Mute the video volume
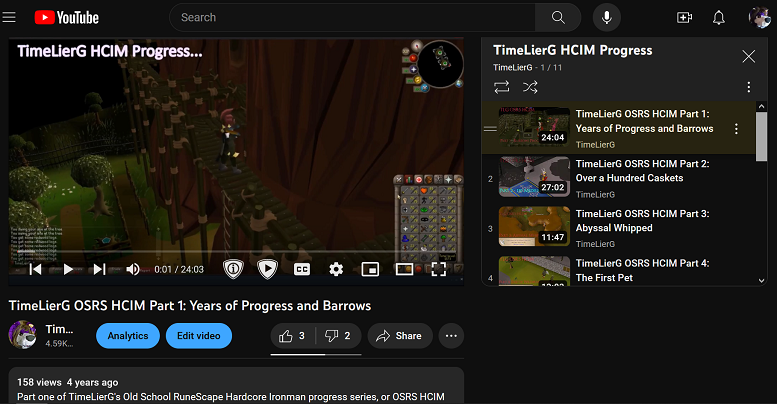Image resolution: width=777 pixels, height=404 pixels. (x=132, y=269)
